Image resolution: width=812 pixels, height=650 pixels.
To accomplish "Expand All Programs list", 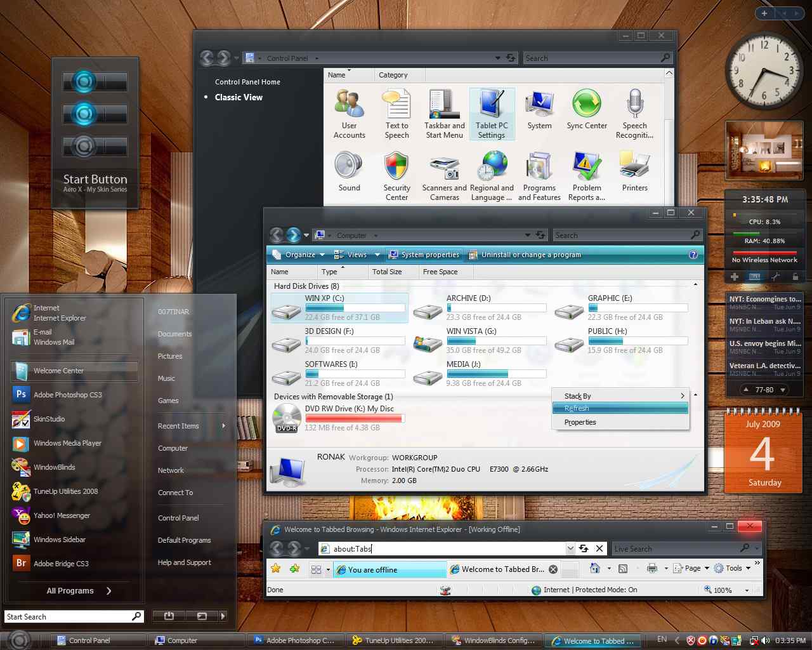I will [x=79, y=590].
